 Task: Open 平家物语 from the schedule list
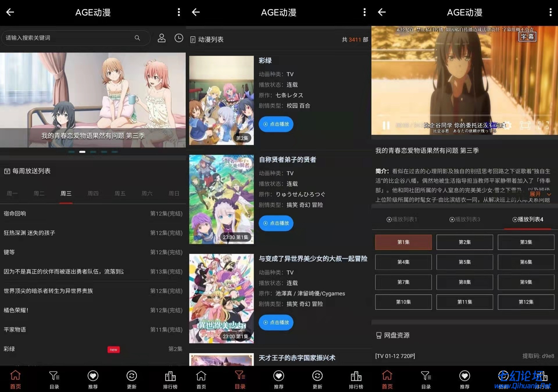pyautogui.click(x=93, y=330)
